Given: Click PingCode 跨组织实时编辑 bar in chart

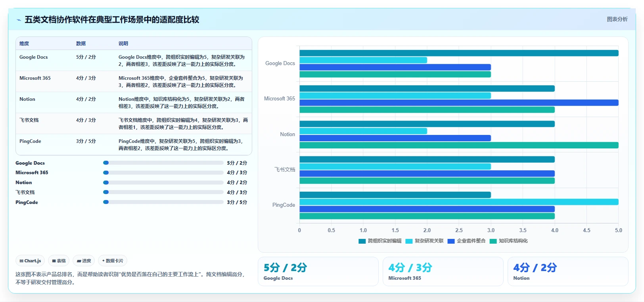Looking at the screenshot, I should coord(395,195).
